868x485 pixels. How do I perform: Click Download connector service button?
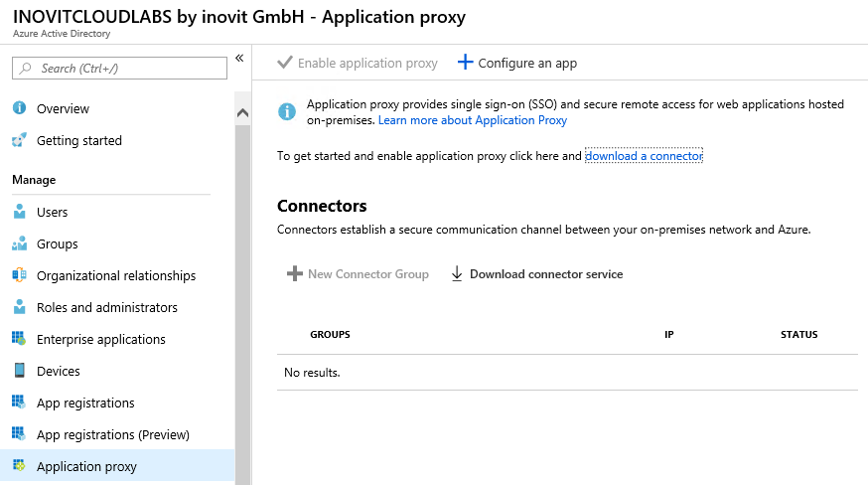click(537, 274)
